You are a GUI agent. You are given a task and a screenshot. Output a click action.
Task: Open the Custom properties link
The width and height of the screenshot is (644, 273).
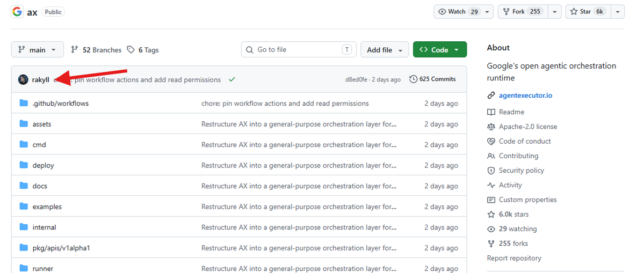pyautogui.click(x=528, y=200)
